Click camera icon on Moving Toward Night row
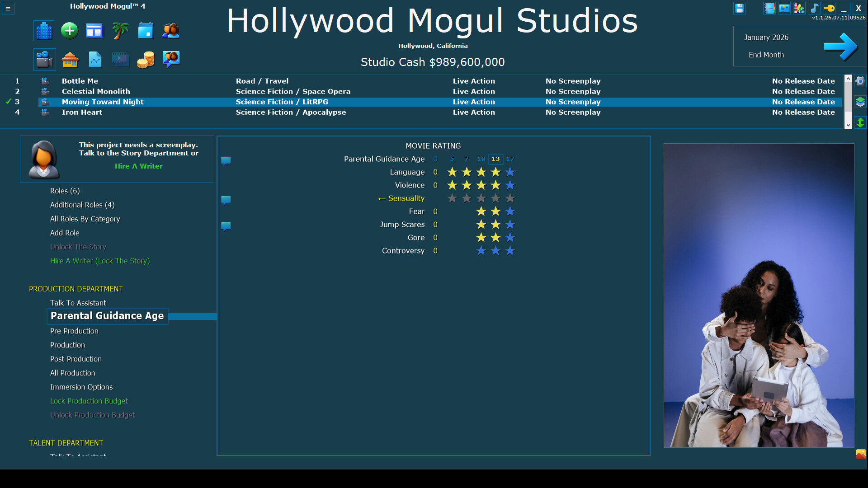868x488 pixels. (x=45, y=102)
